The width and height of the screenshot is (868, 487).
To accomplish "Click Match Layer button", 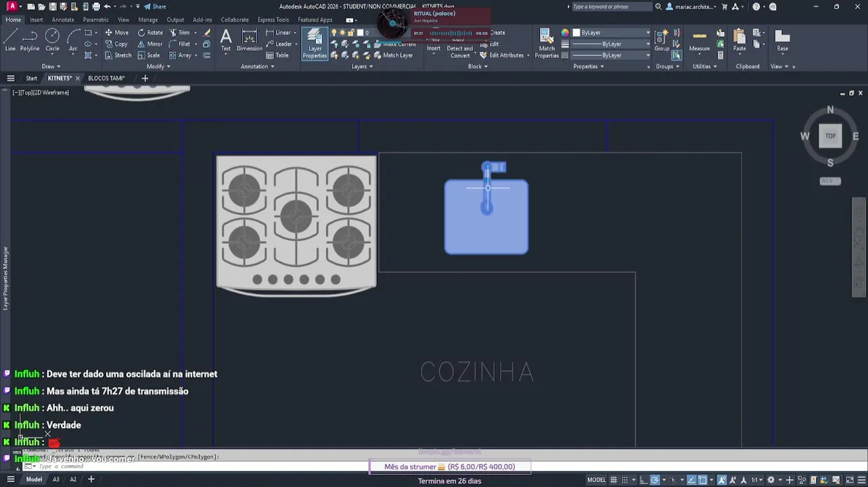I will coord(393,55).
